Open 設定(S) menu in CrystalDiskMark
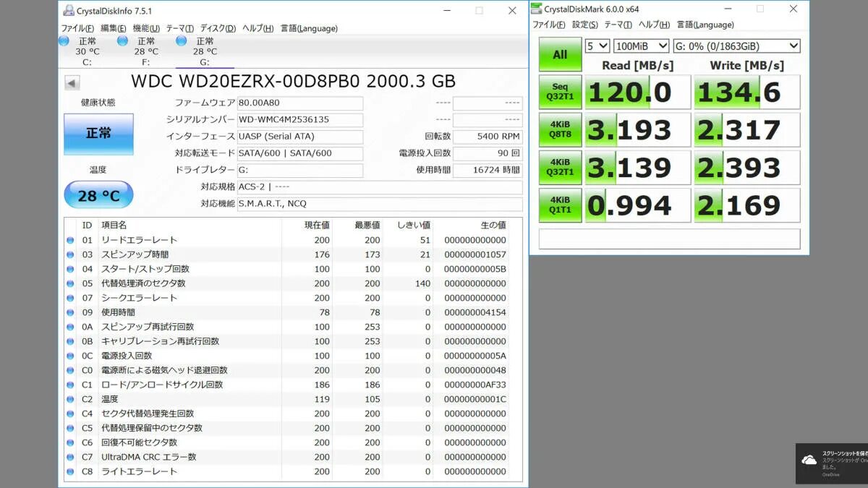 (x=585, y=25)
